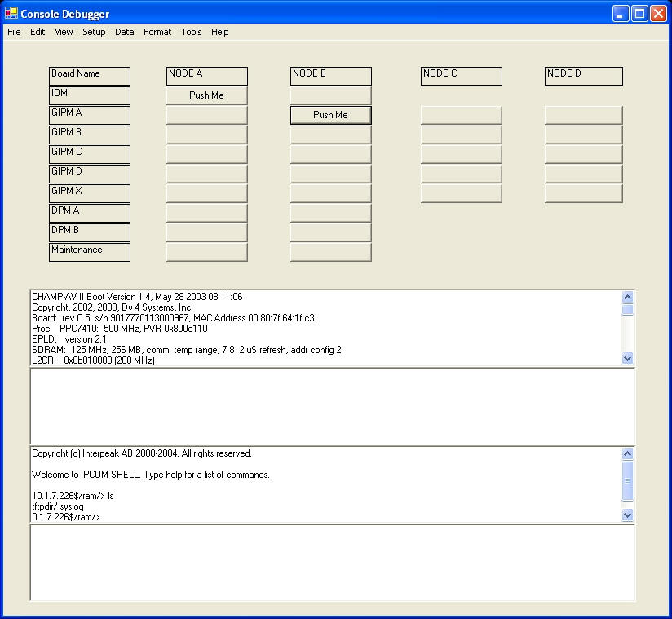Click the NODE C header field
672x619 pixels.
461,76
